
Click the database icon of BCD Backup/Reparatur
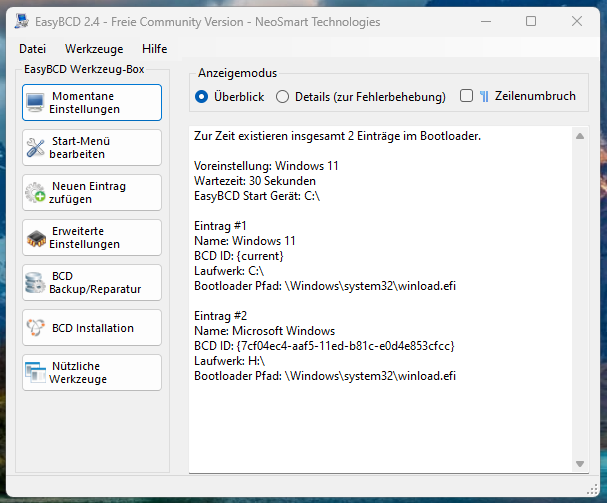coord(35,283)
